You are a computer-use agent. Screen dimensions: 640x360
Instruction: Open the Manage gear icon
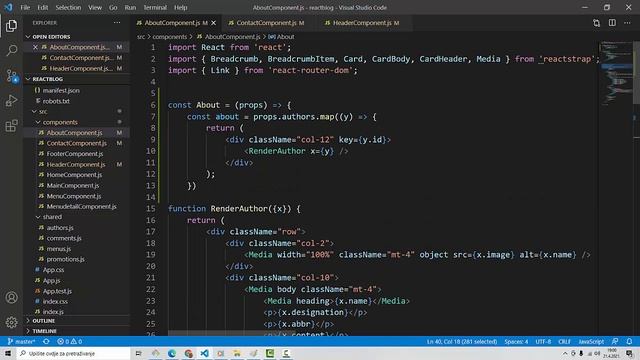pos(11,322)
